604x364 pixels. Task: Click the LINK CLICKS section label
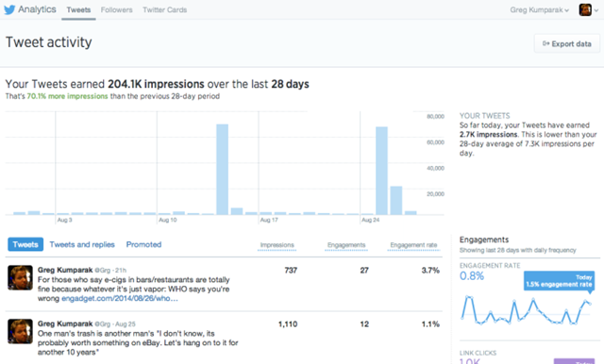[x=478, y=353]
